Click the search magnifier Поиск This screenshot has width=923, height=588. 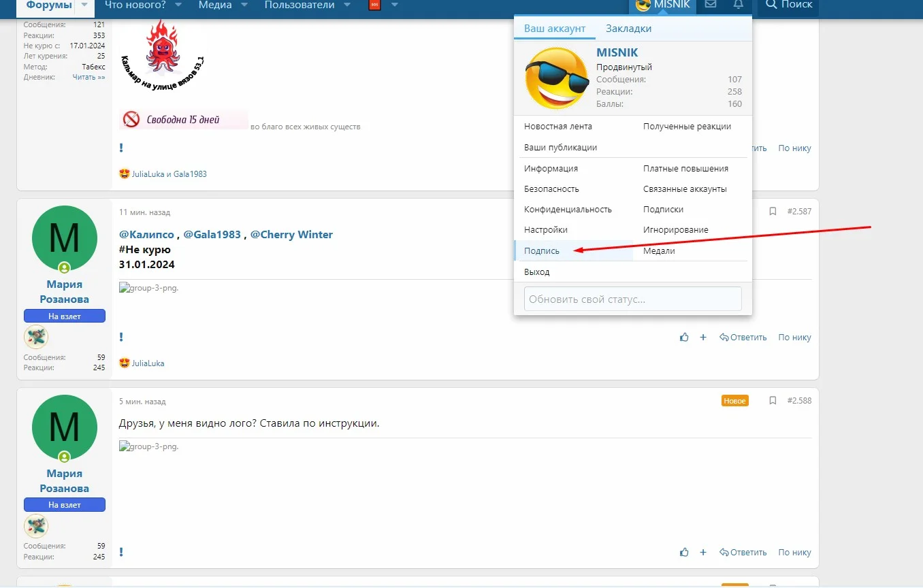[x=789, y=5]
